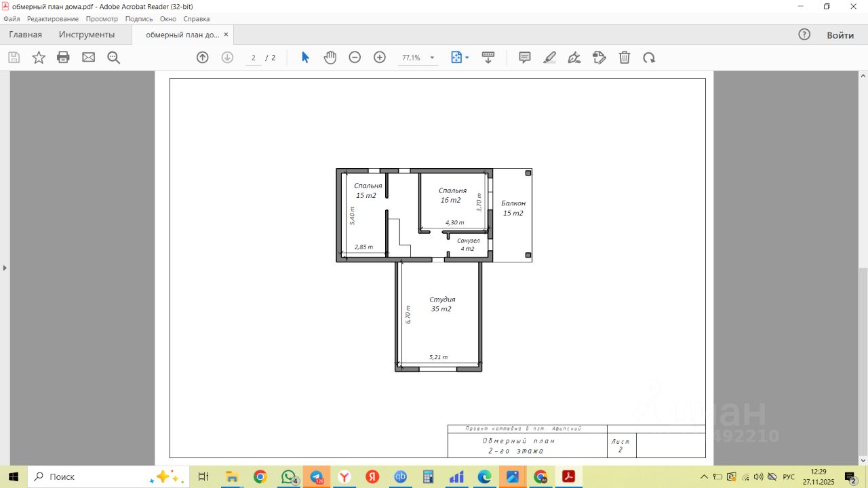Select the обмерный план document tab

coord(182,35)
